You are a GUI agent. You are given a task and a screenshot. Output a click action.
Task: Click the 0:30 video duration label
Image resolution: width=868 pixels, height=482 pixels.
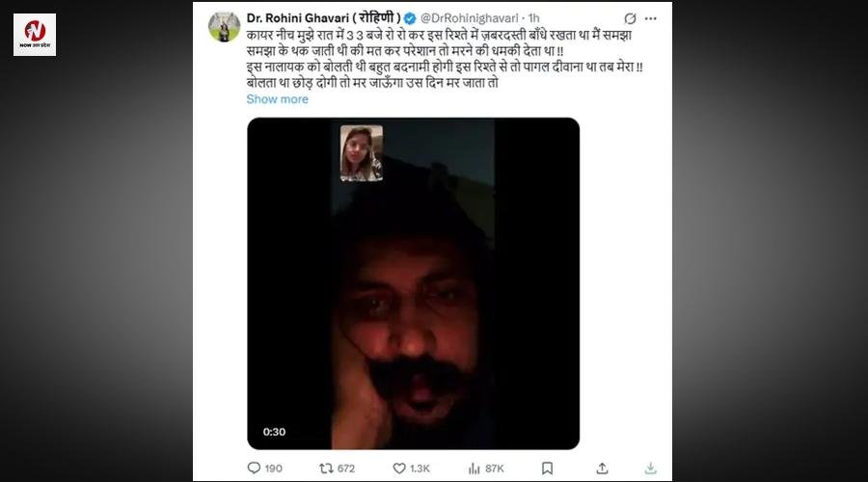(275, 432)
